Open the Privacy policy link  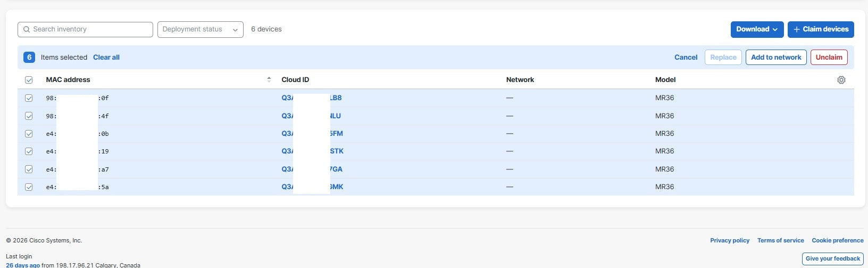coord(730,240)
